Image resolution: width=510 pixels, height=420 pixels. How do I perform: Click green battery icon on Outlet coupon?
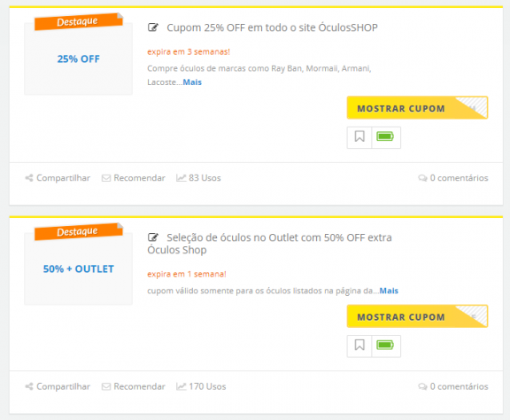(386, 346)
